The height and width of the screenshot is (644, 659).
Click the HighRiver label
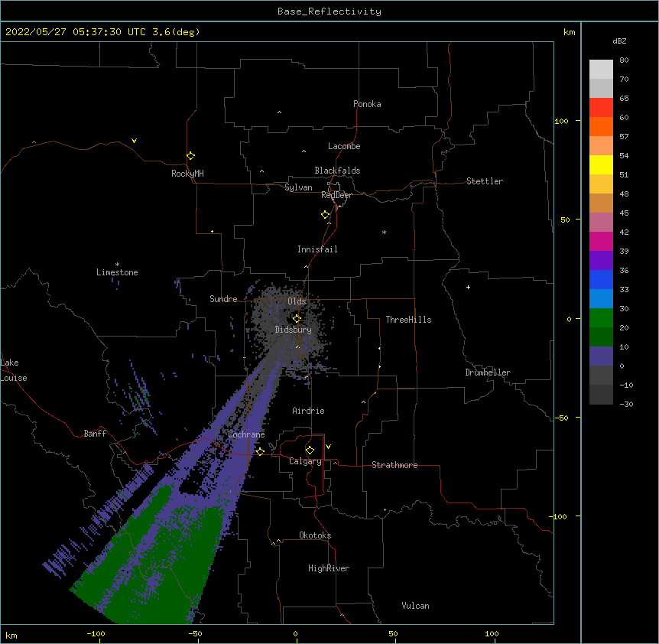329,568
